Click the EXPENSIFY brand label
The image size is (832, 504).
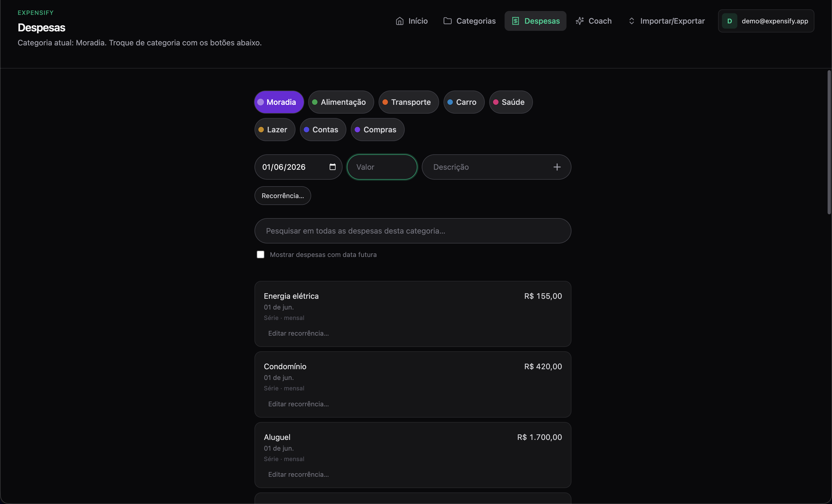(x=35, y=12)
